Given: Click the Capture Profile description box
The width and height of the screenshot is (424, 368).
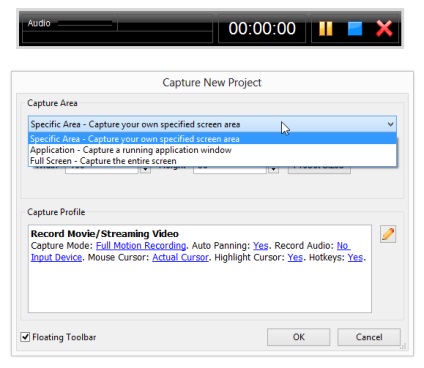Looking at the screenshot, I should tap(200, 269).
